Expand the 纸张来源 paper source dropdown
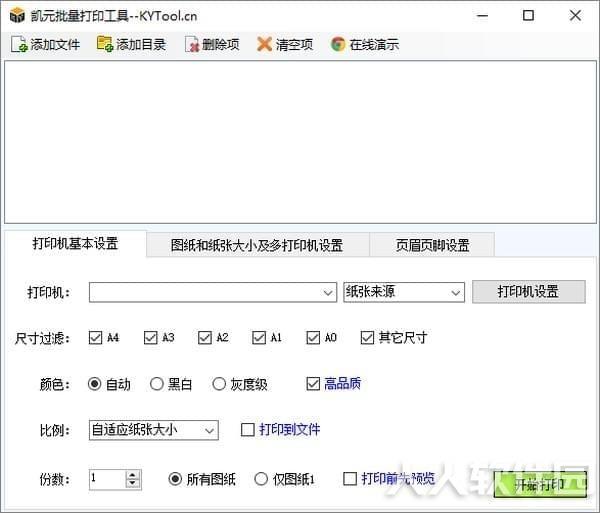The height and width of the screenshot is (513, 600). (404, 293)
